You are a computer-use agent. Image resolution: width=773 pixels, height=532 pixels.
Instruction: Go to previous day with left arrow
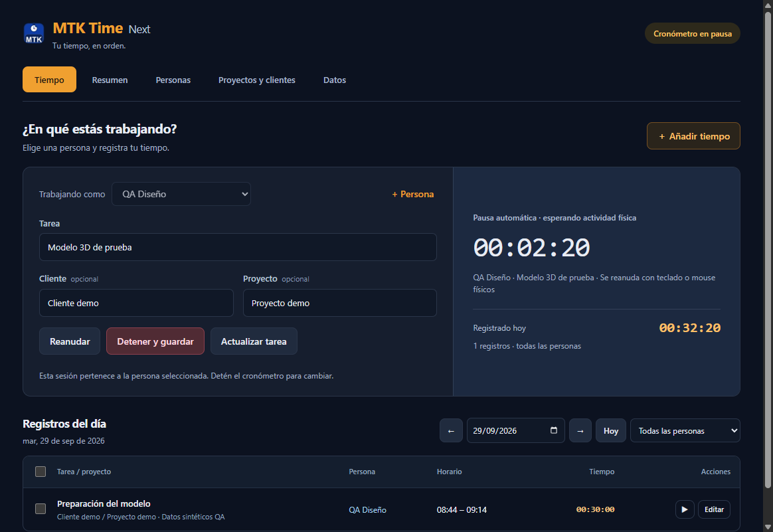[451, 430]
